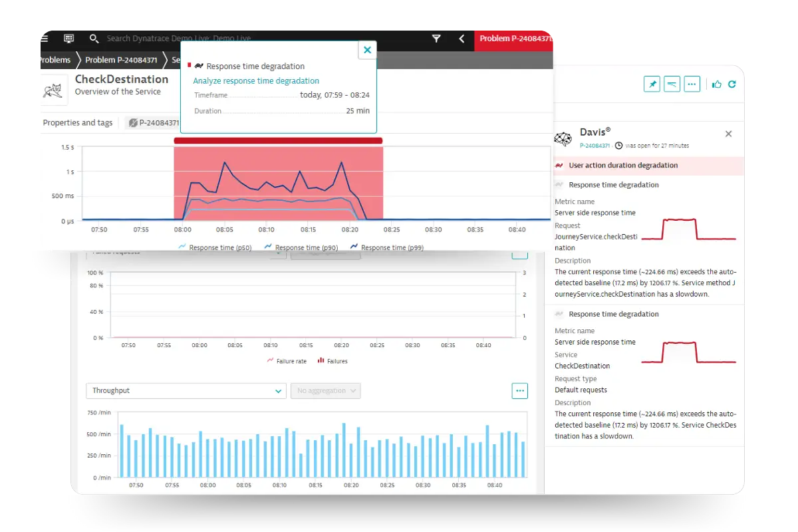Click the dashboard monitor icon in top bar
This screenshot has height=532, width=798.
point(68,39)
